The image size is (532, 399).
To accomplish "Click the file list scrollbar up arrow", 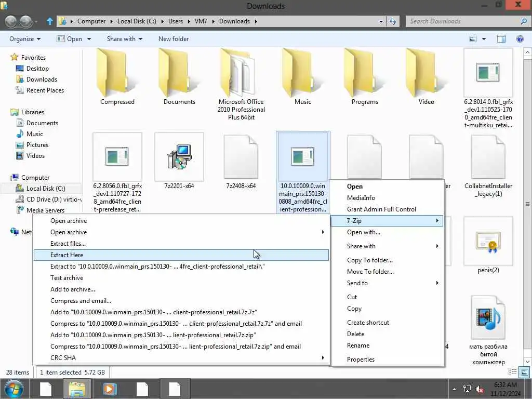I will click(x=527, y=52).
